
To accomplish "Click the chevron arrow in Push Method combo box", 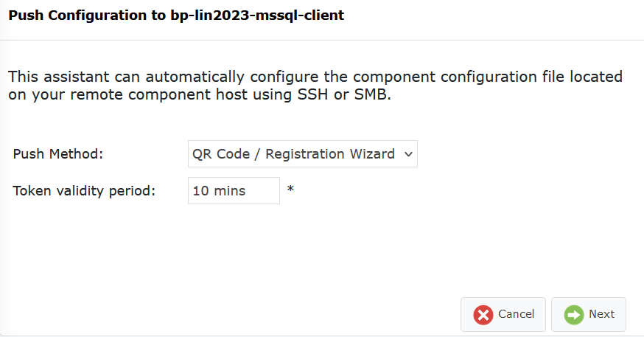I will 408,154.
